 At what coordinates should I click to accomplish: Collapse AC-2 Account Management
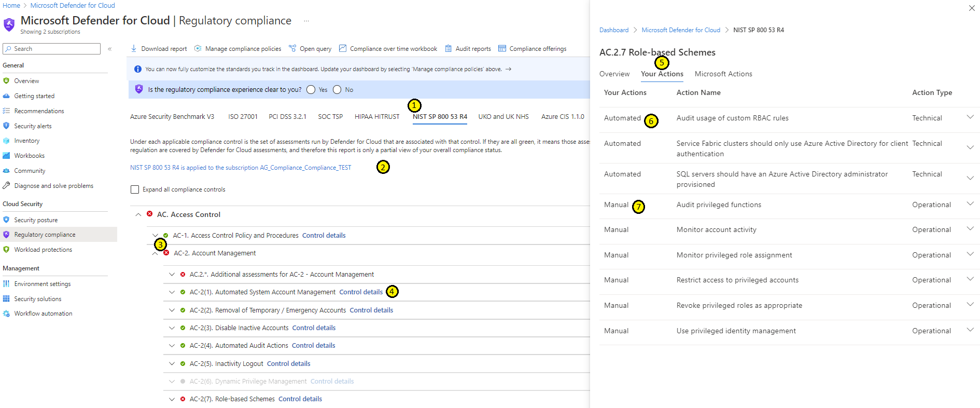pyautogui.click(x=155, y=253)
